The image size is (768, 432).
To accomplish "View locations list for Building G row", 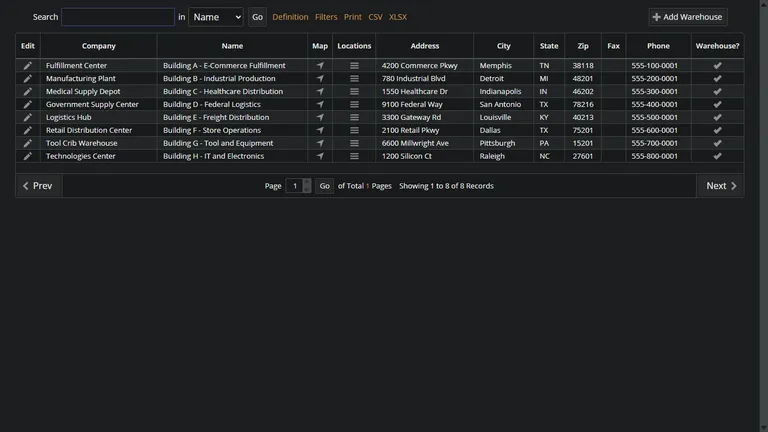I will pos(354,144).
